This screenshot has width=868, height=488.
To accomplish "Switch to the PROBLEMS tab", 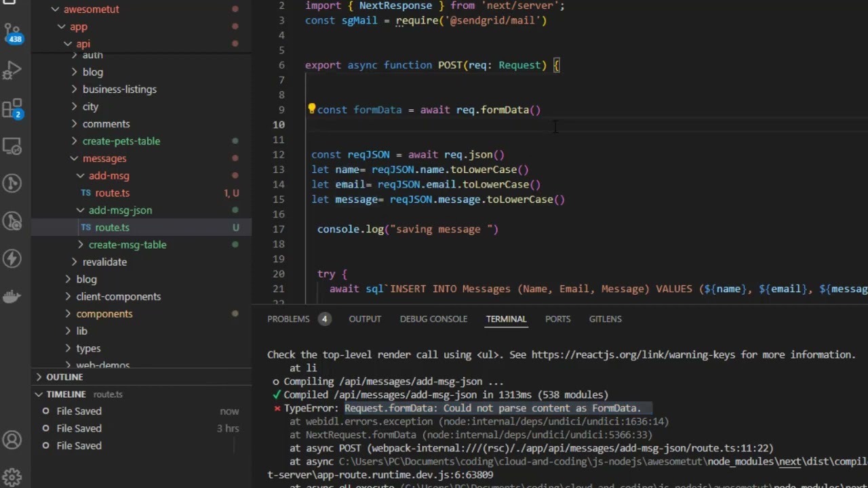I will (288, 319).
